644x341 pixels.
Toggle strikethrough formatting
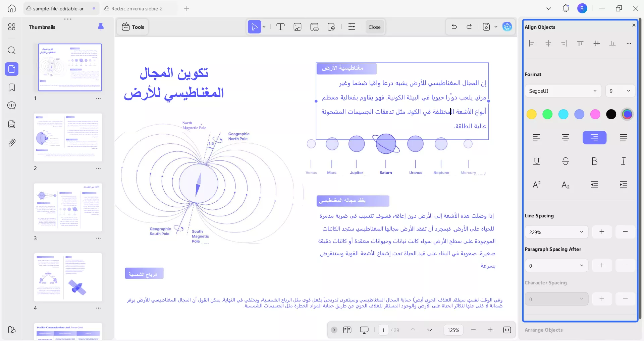(x=566, y=161)
